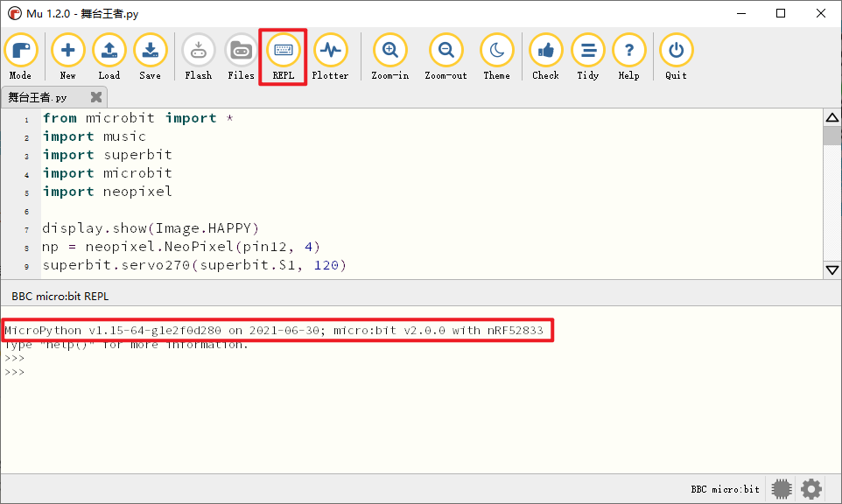Click the 'superbit.servo270' code line
This screenshot has width=842, height=504.
click(x=194, y=265)
